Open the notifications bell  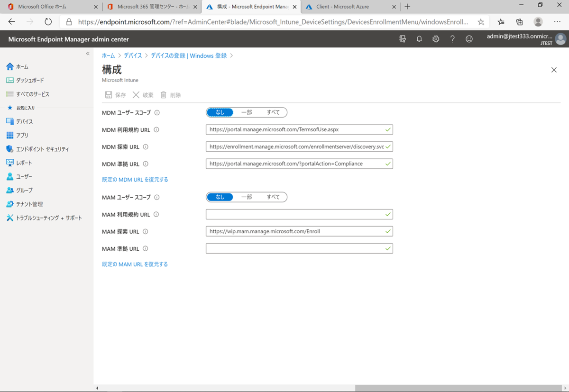419,39
